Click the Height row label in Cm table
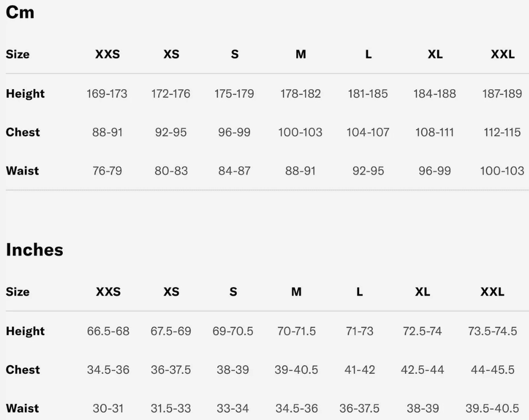 (x=25, y=94)
